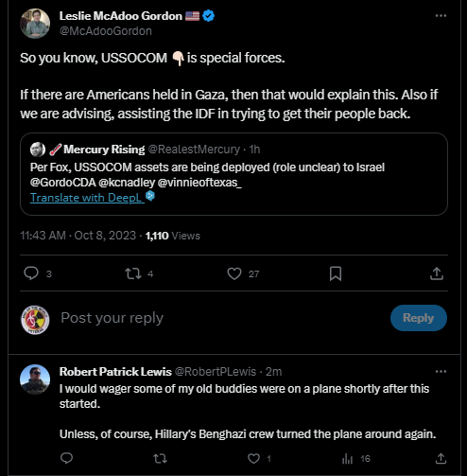Open Leslie McAdoo Gordon's profile picture
Screen dimensions: 467x476
35,24
